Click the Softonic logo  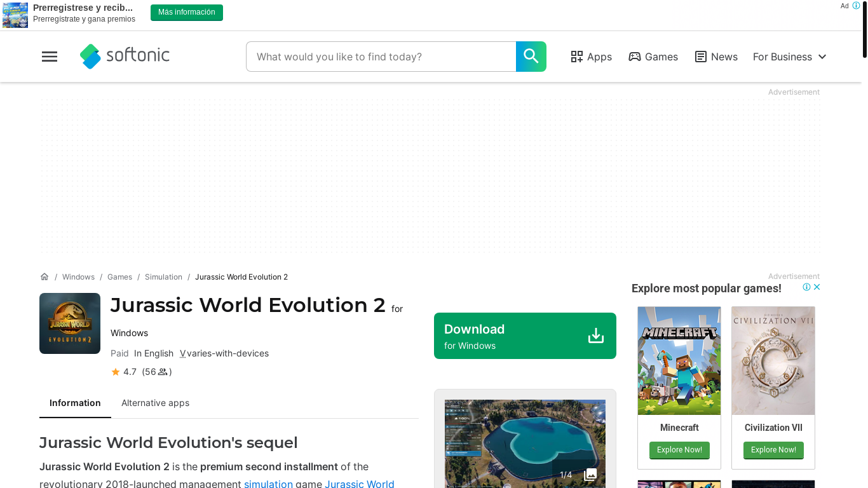coord(125,56)
